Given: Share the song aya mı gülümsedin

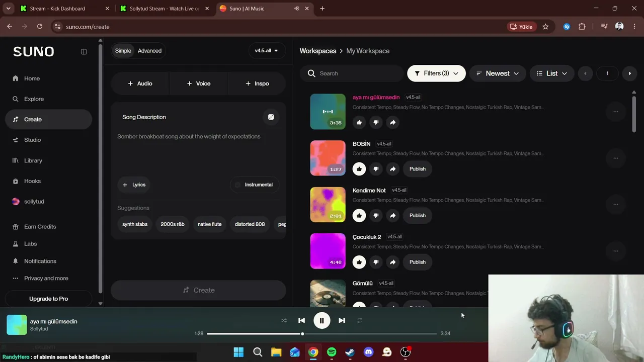Looking at the screenshot, I should click(x=393, y=122).
